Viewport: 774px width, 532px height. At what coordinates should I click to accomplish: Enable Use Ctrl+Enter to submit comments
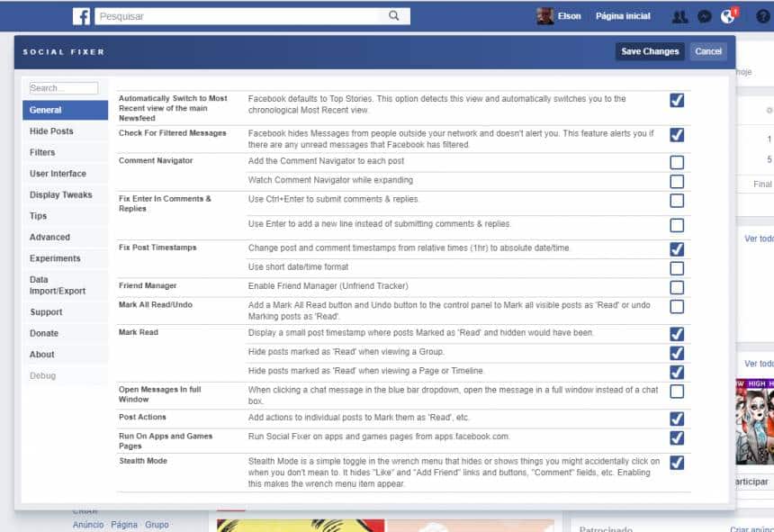click(677, 201)
